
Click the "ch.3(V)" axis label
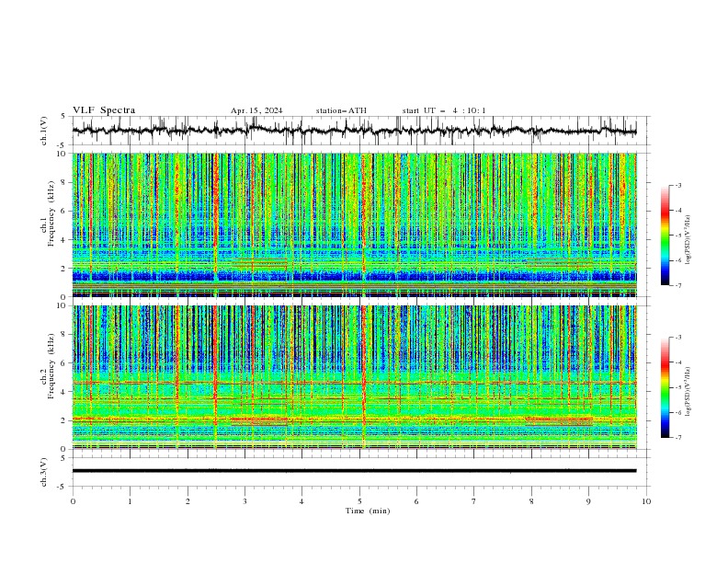point(44,472)
